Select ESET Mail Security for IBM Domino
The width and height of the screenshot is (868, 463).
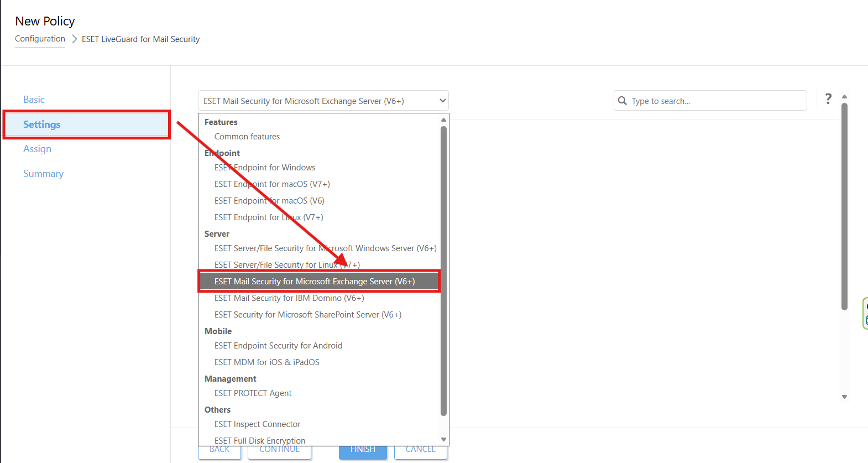tap(289, 298)
